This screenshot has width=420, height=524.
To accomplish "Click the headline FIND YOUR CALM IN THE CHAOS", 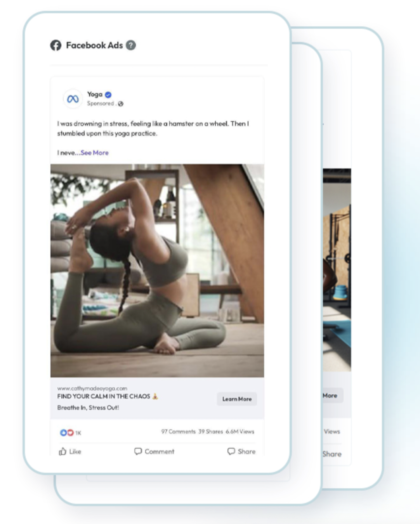I will coord(104,396).
